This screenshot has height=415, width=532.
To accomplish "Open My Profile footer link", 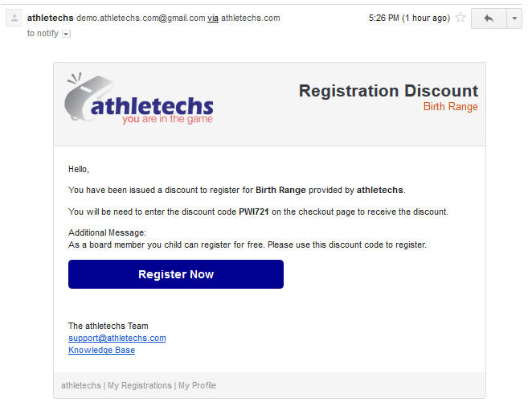I will coord(197,386).
